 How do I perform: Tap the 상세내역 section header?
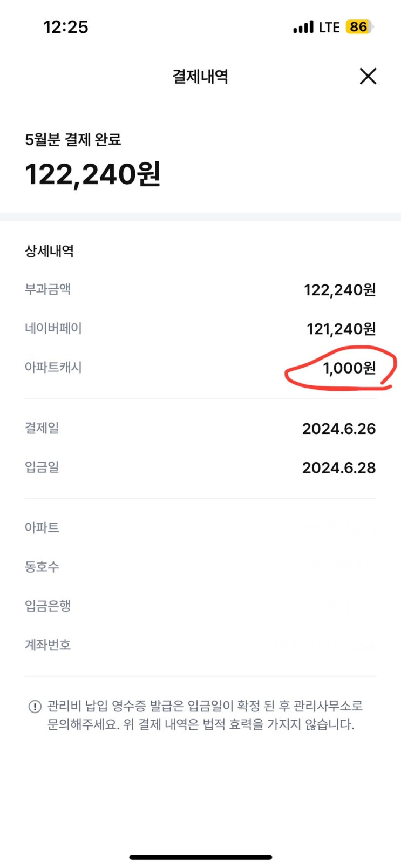click(49, 251)
